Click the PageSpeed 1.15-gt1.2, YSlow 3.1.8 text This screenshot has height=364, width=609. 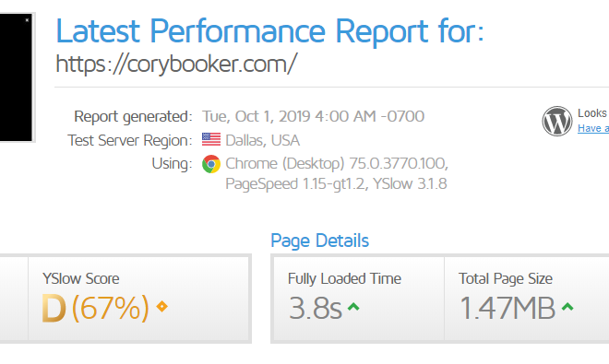click(x=336, y=183)
